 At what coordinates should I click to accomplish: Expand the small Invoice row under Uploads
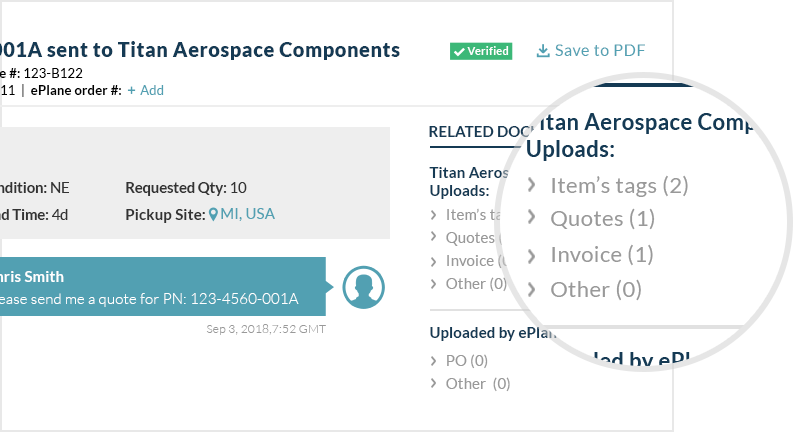(467, 261)
